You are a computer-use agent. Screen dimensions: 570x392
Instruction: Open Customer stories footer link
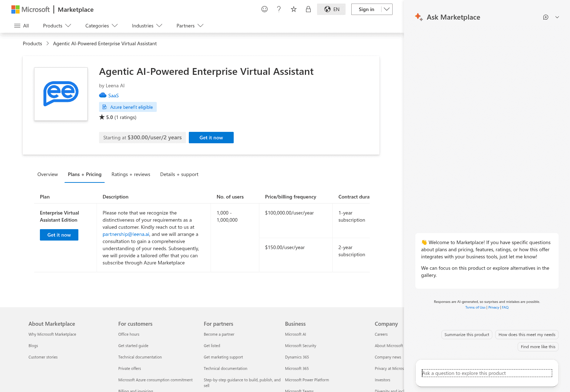pyautogui.click(x=43, y=357)
